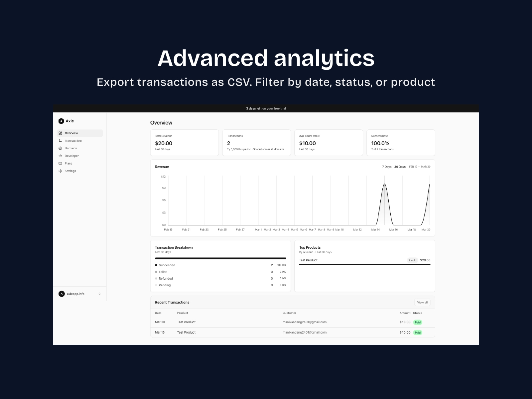Image resolution: width=532 pixels, height=399 pixels.
Task: Switch the revenue chart to 7 Days
Action: 387,167
